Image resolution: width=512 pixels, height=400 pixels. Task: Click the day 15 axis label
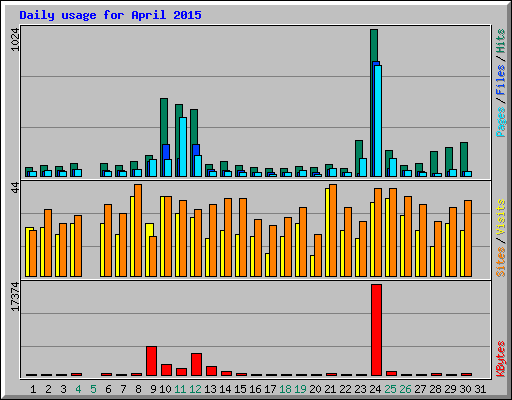240,389
